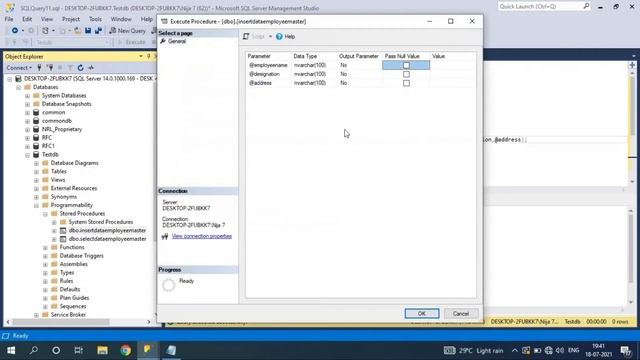
Task: Click the New Query toolbar button
Action: click(x=127, y=31)
